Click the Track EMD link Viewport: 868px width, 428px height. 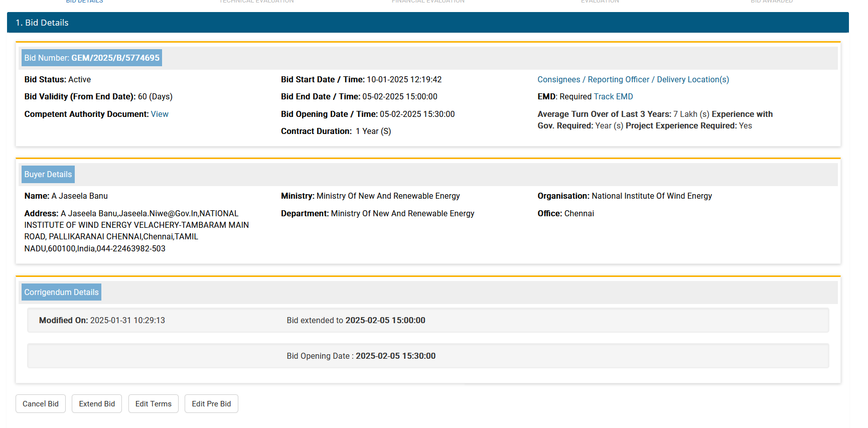[x=613, y=97]
